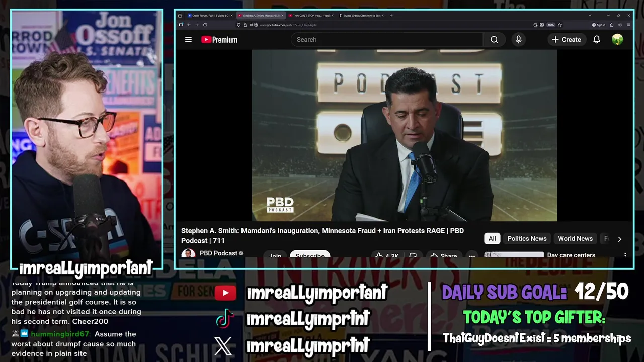This screenshot has width=644, height=362.
Task: Bookmark this page with the star icon
Action: coord(560,25)
